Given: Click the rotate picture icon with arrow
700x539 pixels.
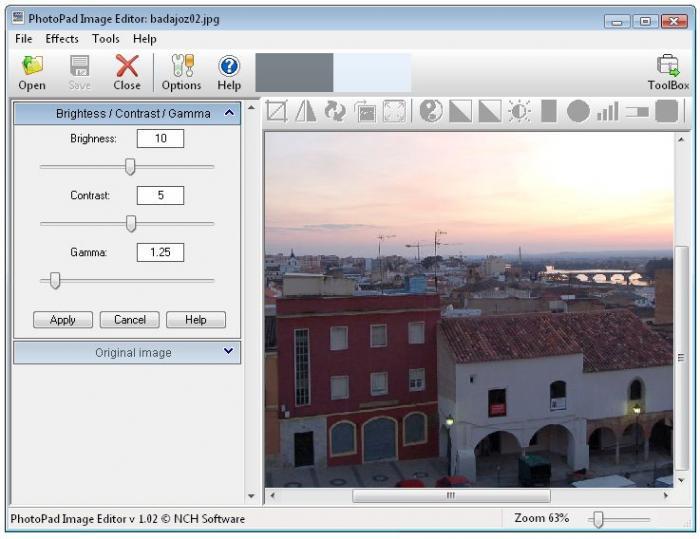Looking at the screenshot, I should [365, 111].
